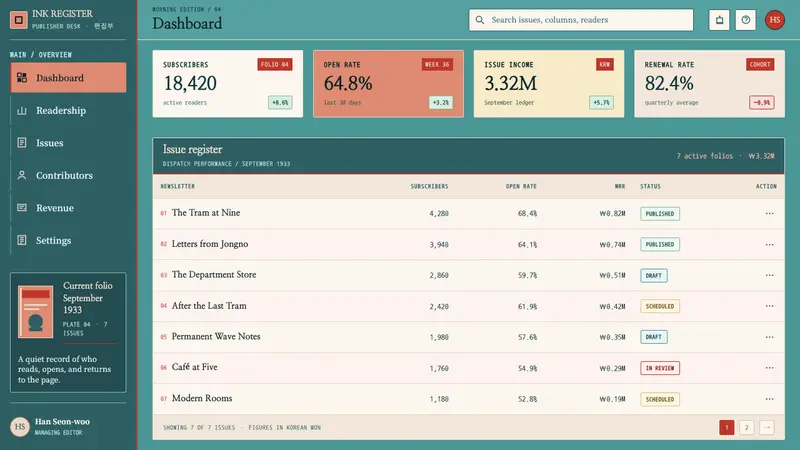The height and width of the screenshot is (450, 800).
Task: Sort by the Open Rate column header
Action: 521,186
